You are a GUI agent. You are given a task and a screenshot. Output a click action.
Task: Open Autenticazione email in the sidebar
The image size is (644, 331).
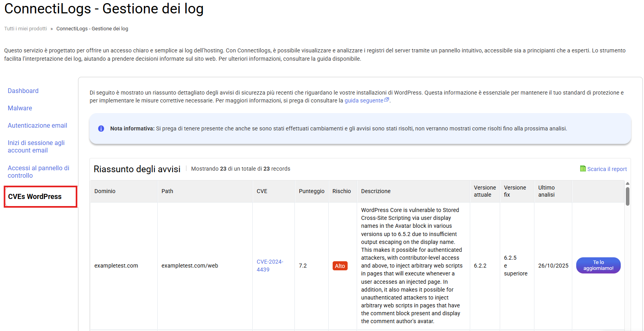(x=37, y=125)
